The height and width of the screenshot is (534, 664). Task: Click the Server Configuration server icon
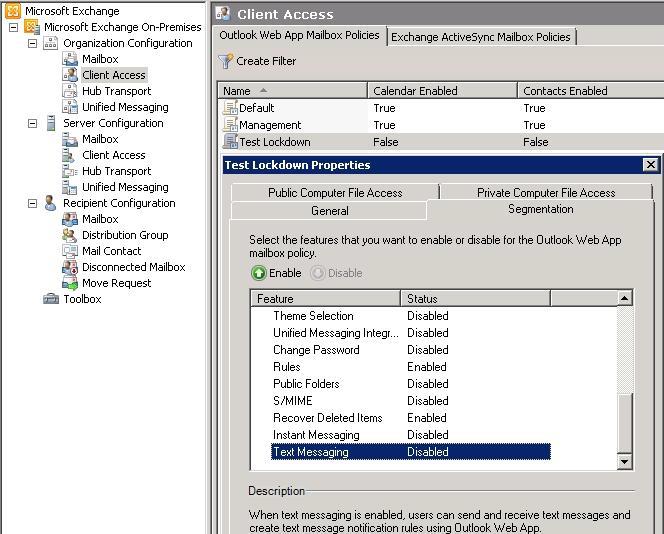click(x=51, y=123)
